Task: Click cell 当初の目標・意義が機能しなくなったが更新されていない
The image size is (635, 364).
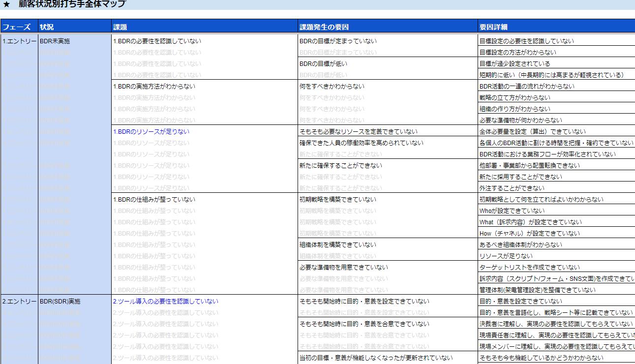Action: click(x=388, y=358)
